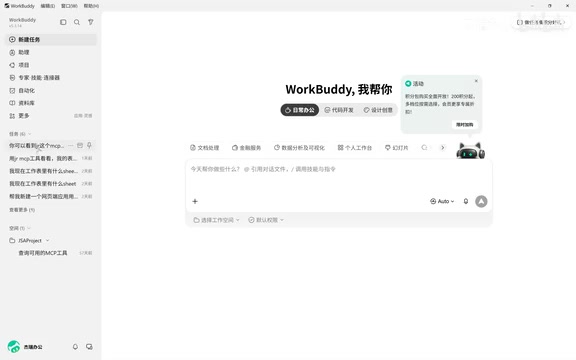Image resolution: width=576 pixels, height=360 pixels.
Task: Open the Auto model dropdown
Action: (x=442, y=201)
